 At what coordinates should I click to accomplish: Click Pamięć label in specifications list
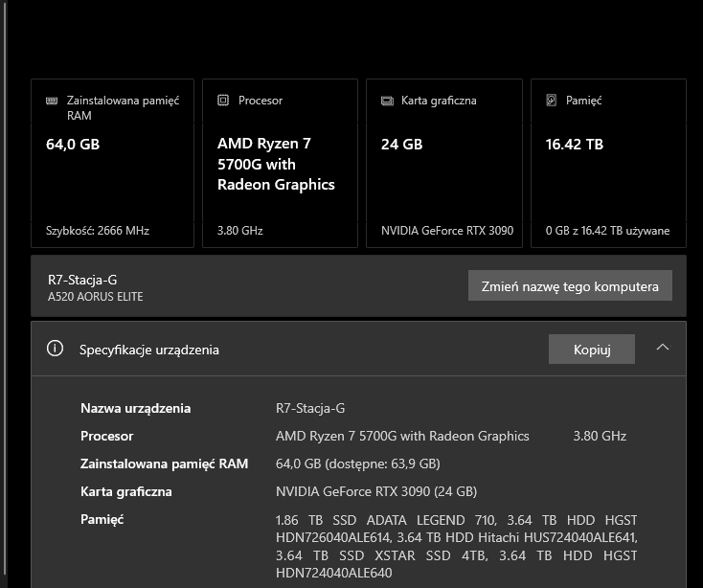click(102, 519)
